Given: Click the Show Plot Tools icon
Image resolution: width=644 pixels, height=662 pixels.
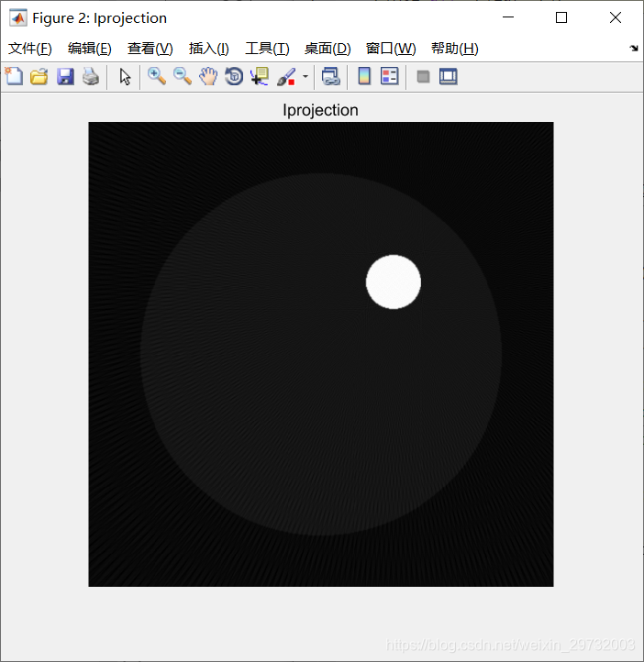Looking at the screenshot, I should (448, 77).
